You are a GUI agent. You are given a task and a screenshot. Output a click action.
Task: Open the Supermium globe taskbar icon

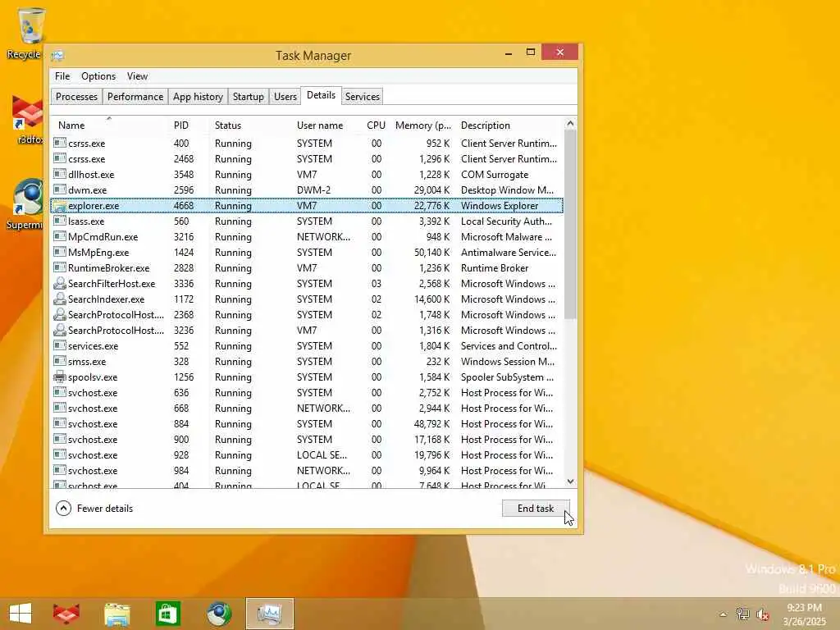218,614
